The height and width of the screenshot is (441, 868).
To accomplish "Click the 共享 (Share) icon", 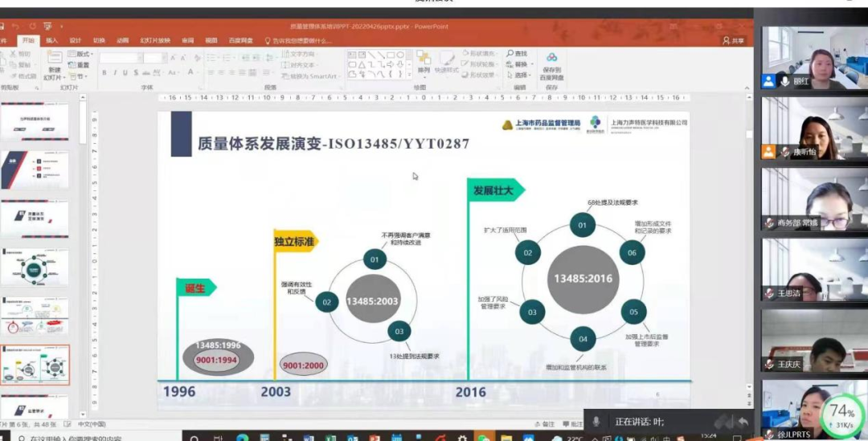I will coord(733,40).
